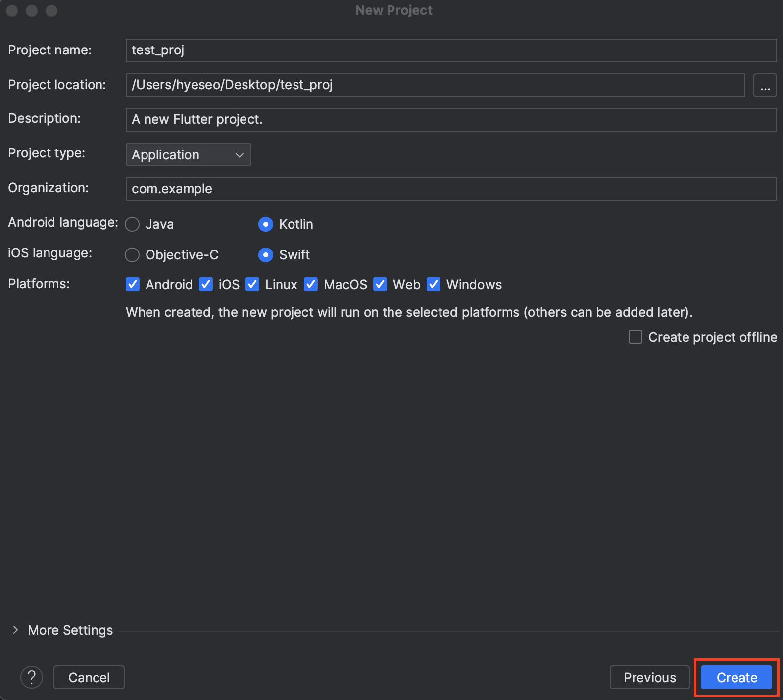Screen dimensions: 783x700
Task: Close the New Project dialog window
Action: (x=12, y=10)
